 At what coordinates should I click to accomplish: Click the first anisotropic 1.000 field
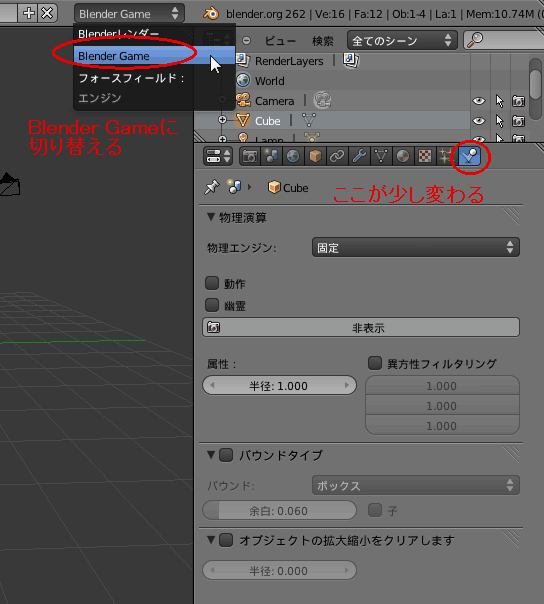tap(442, 385)
